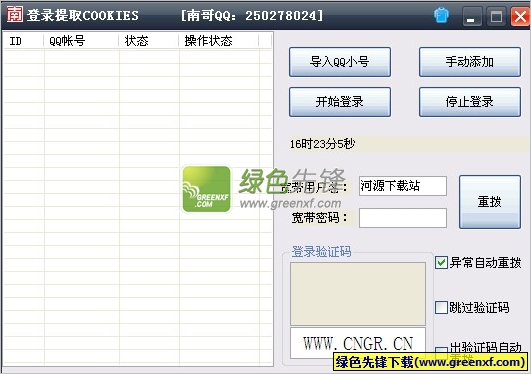Minimize the window with the title bar button
The width and height of the screenshot is (531, 374).
[472, 16]
